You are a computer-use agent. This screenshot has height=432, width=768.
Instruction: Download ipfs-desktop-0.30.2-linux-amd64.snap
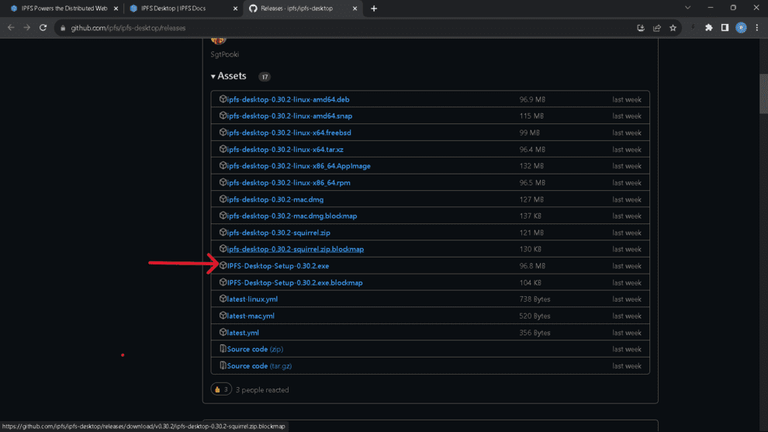point(289,116)
